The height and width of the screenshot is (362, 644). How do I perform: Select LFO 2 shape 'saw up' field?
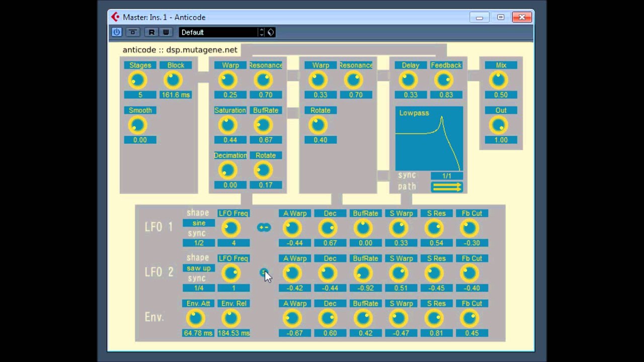coord(199,268)
